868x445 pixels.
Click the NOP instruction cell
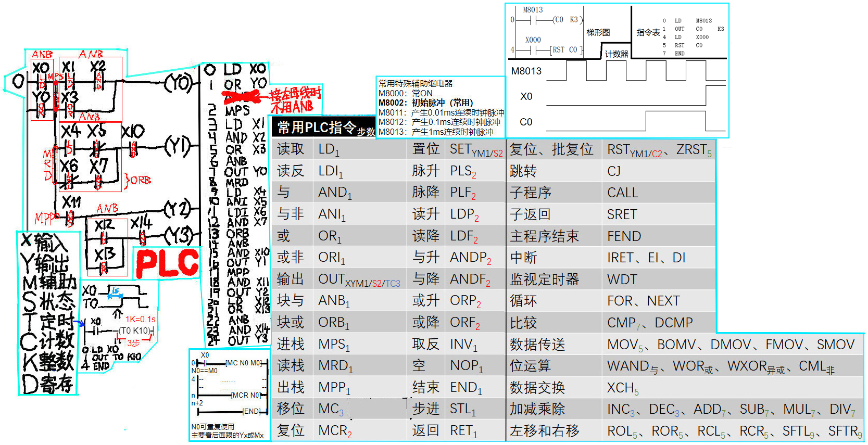[475, 366]
